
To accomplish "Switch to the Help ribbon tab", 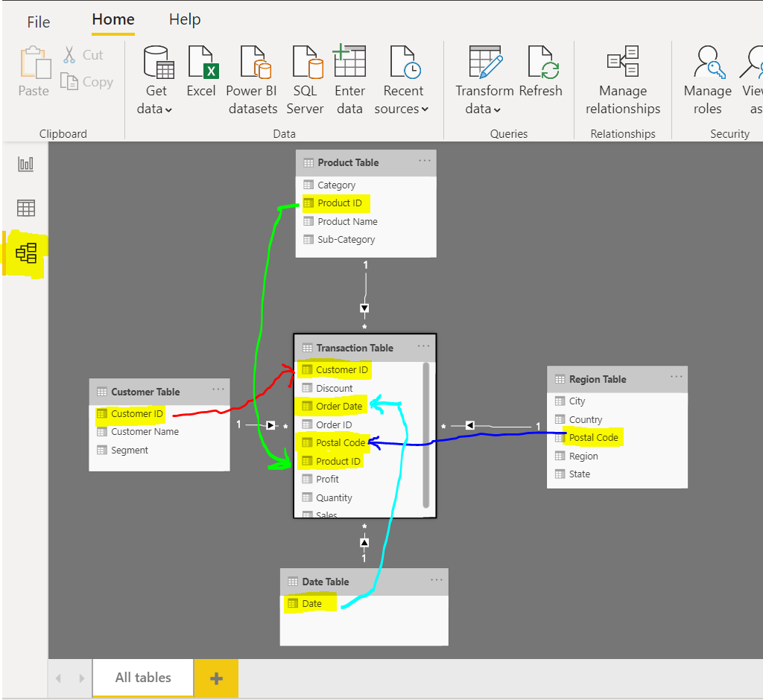I will coord(184,19).
